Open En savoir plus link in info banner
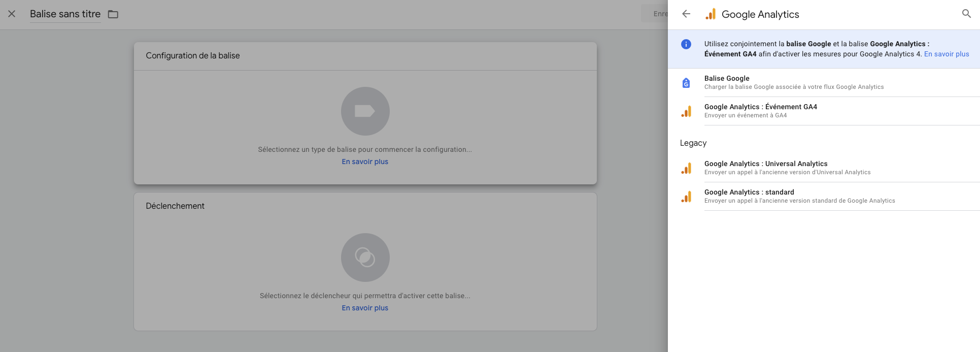The width and height of the screenshot is (980, 352). pos(947,54)
